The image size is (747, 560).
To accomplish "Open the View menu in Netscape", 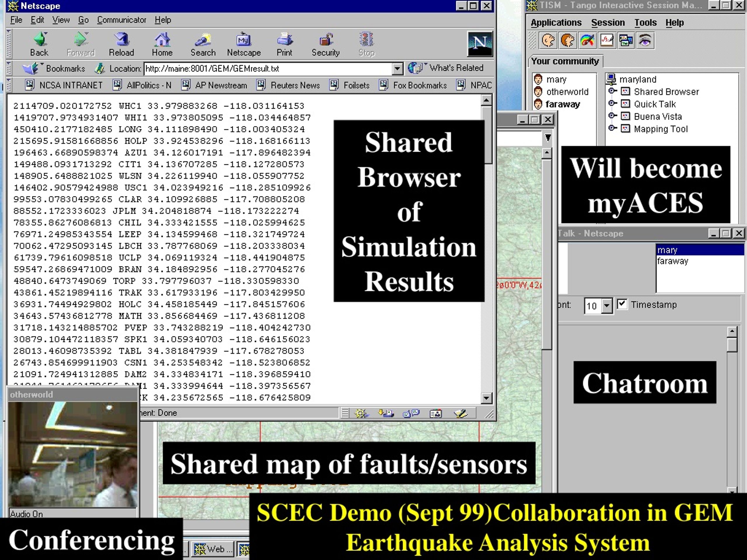I will coord(61,20).
